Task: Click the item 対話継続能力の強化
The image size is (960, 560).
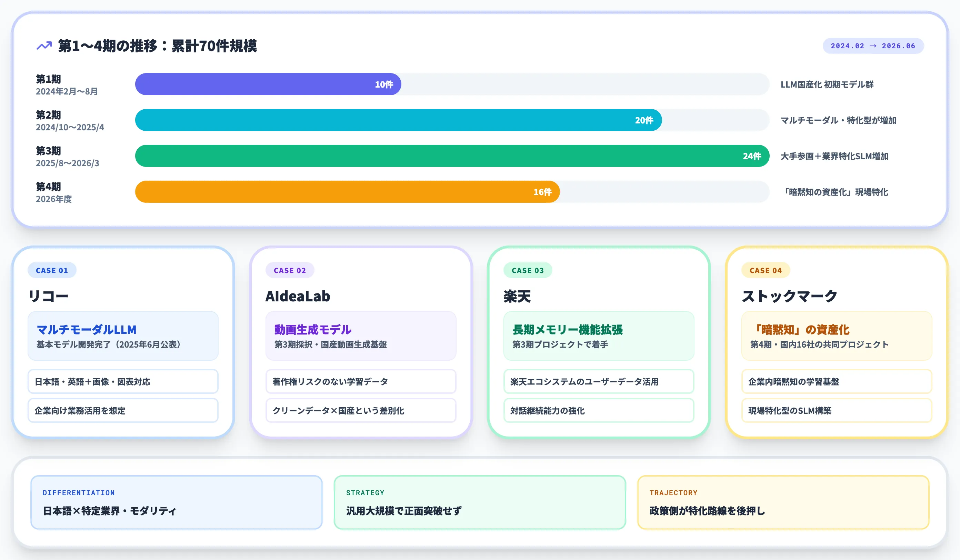Action: [x=599, y=410]
